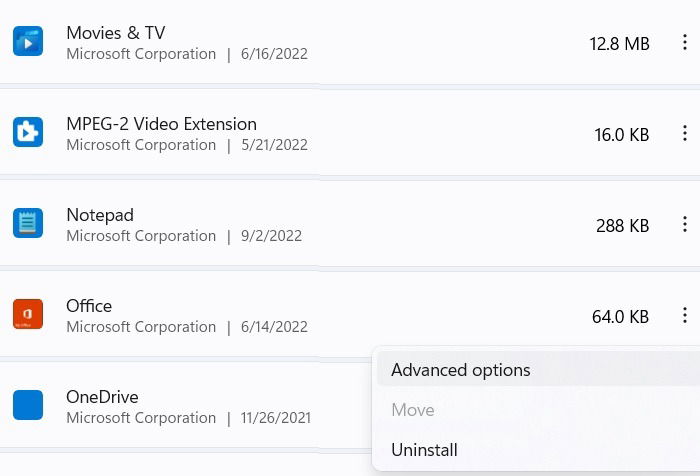Select the OneDrive app name
700x476 pixels.
pos(102,397)
